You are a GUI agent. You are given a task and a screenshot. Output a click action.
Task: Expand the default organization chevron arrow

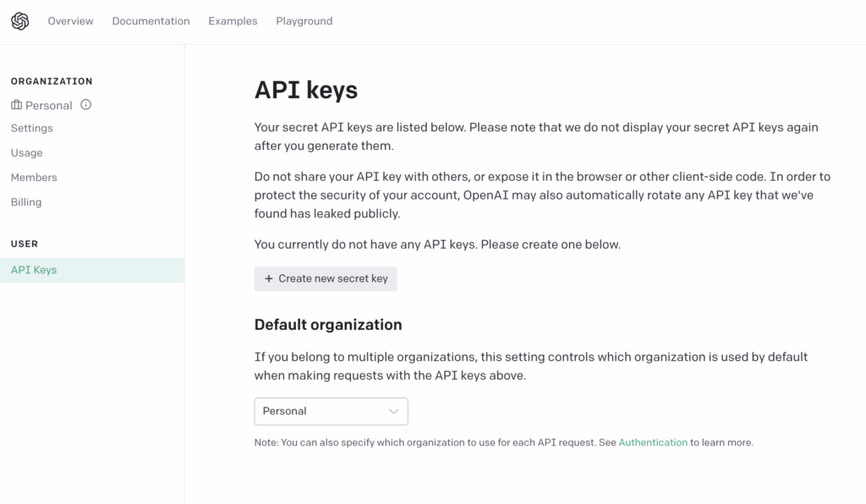coord(393,411)
